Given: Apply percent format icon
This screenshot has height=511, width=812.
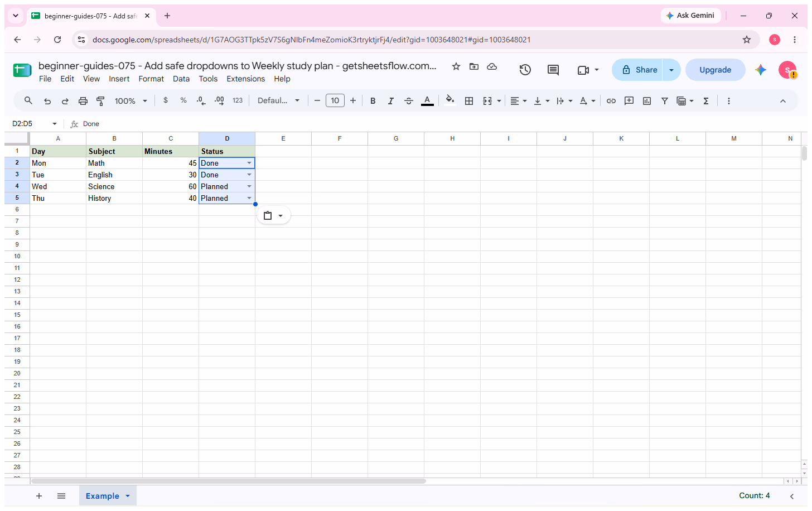Looking at the screenshot, I should click(x=183, y=100).
